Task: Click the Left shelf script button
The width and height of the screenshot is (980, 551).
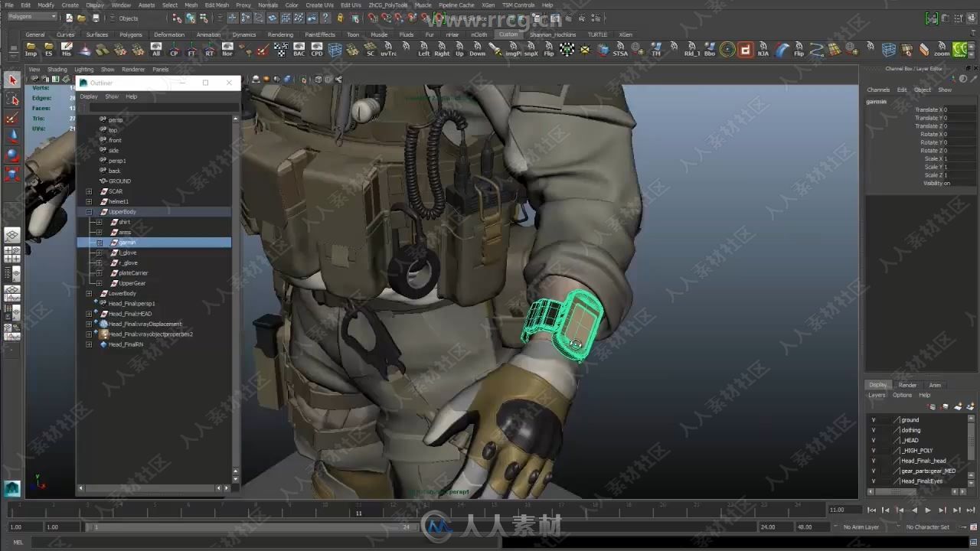Action: [x=424, y=51]
